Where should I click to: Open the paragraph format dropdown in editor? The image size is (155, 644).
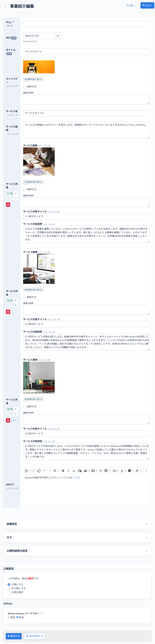(x=47, y=471)
